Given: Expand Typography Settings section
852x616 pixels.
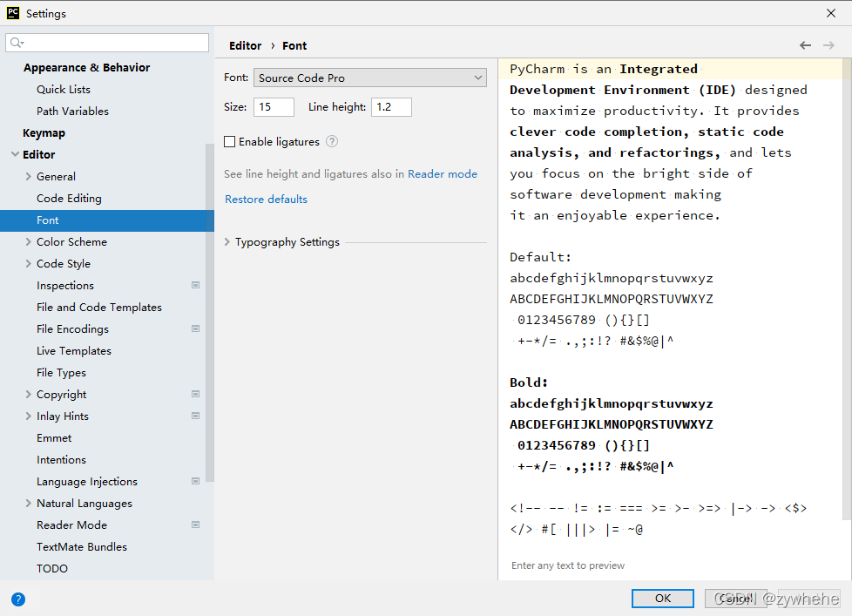Looking at the screenshot, I should tap(227, 241).
